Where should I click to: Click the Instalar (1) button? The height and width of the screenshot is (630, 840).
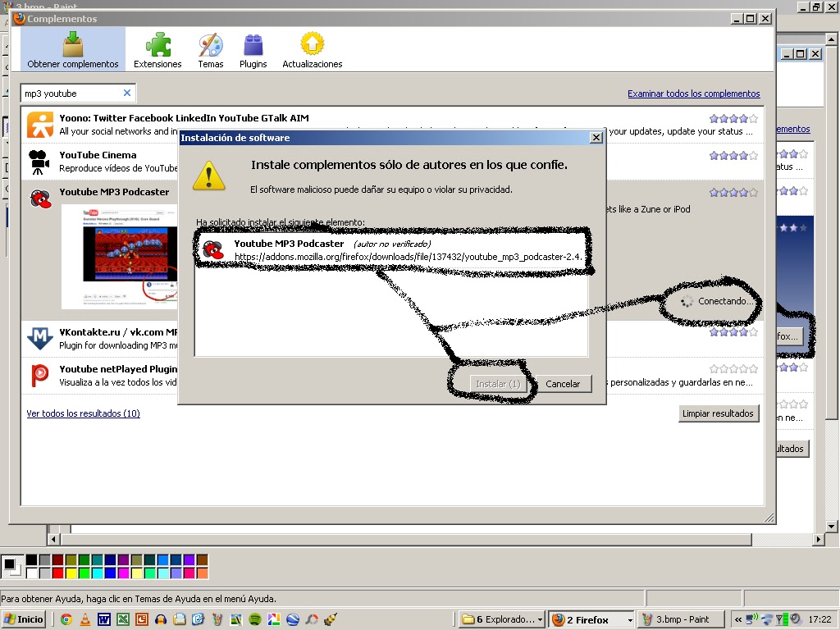[x=498, y=384]
